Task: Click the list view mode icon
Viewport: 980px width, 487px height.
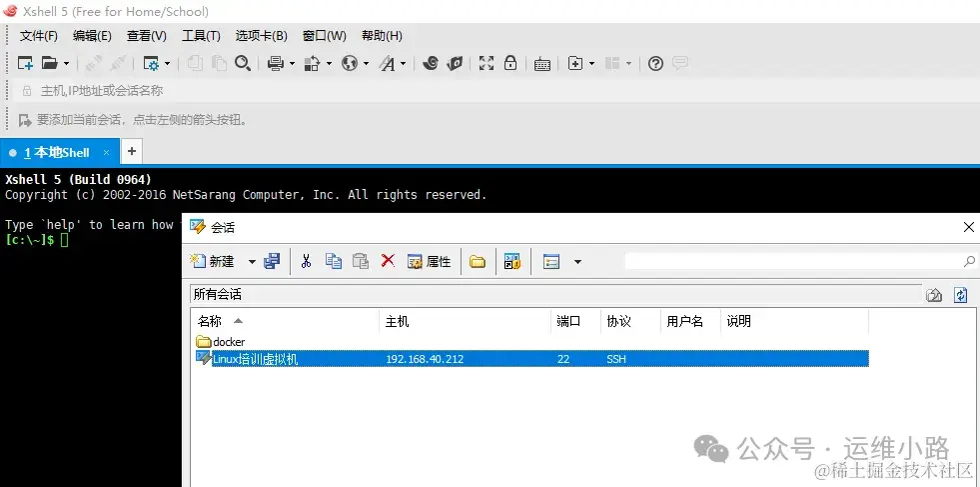Action: [x=551, y=262]
